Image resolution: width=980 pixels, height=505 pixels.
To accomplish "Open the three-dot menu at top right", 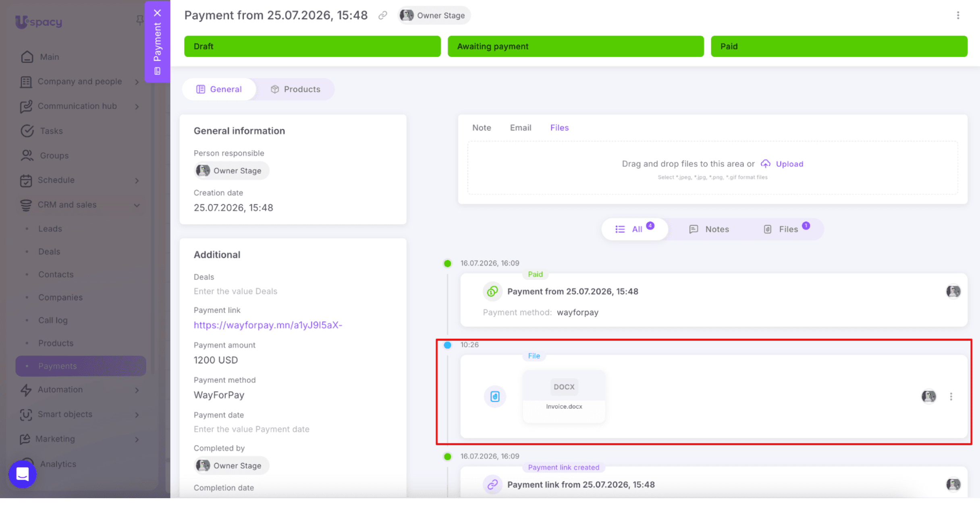I will (x=958, y=15).
